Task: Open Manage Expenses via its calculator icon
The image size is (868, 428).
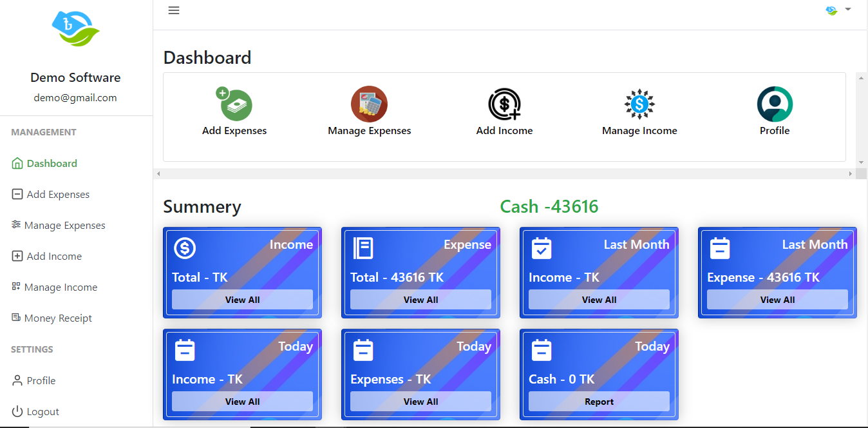Action: 369,104
